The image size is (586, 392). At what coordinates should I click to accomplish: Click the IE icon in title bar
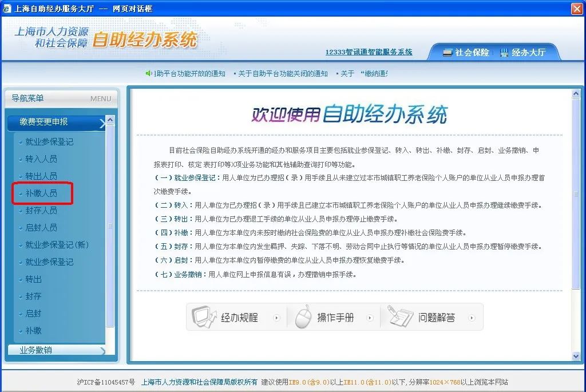(7, 8)
